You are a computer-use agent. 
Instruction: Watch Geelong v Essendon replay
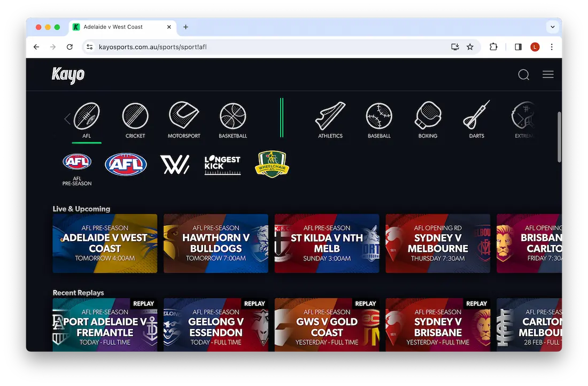coord(216,325)
